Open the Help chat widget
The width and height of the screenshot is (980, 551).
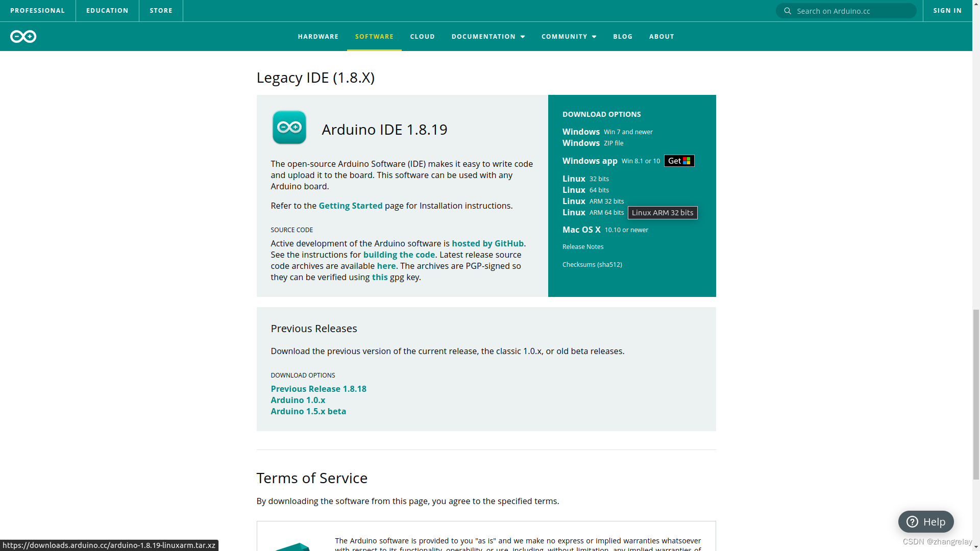925,521
